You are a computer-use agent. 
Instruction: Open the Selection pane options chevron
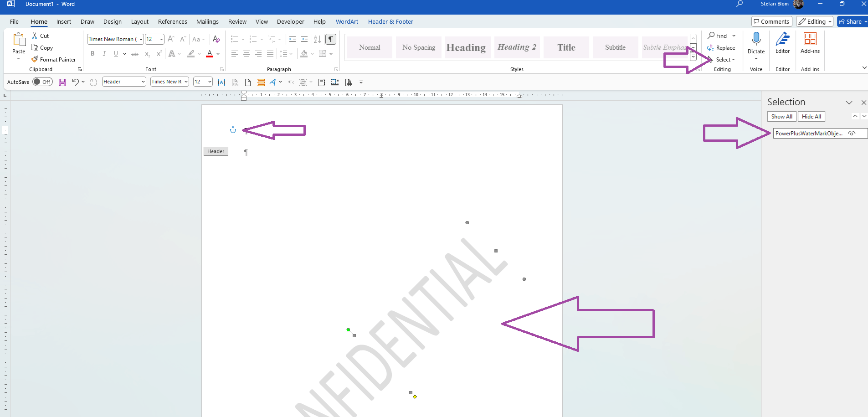click(x=849, y=103)
